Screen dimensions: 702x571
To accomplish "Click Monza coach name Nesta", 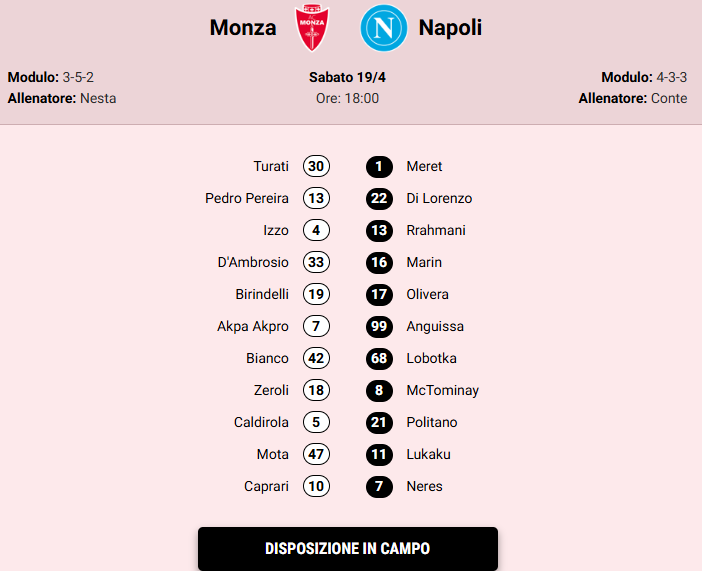I will coord(98,98).
